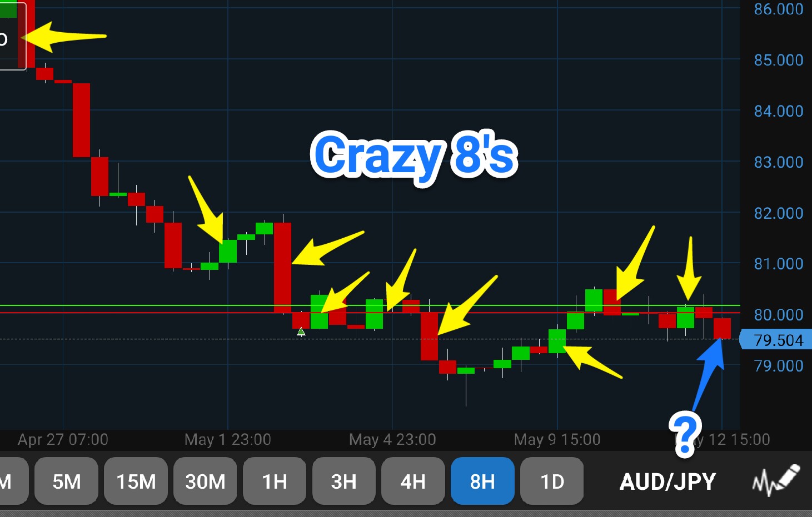This screenshot has width=812, height=517.
Task: Click the 83.000 price axis label
Action: (778, 162)
